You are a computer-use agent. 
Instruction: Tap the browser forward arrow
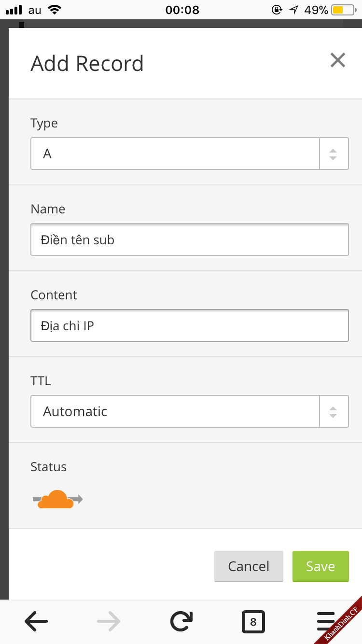point(109,622)
